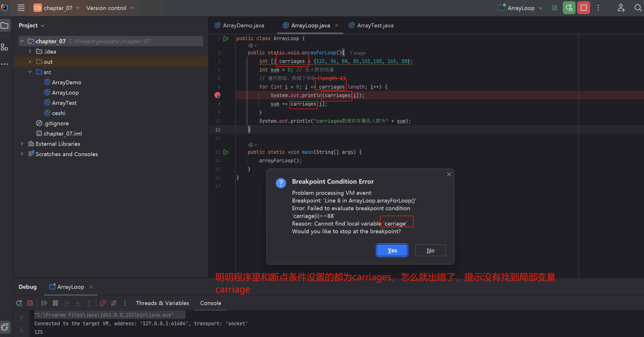This screenshot has width=644, height=337.
Task: Click Yes in Breakpoint Condition Error dialog
Action: (x=392, y=250)
